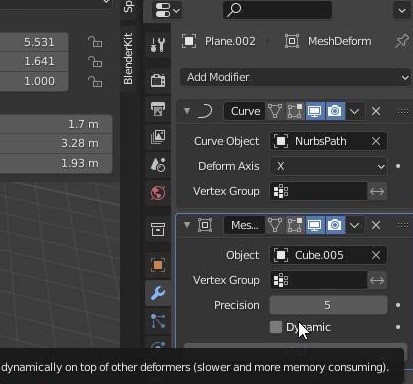Screen dimensions: 413x384
Task: Toggle Curve modifier render visibility
Action: [x=335, y=111]
